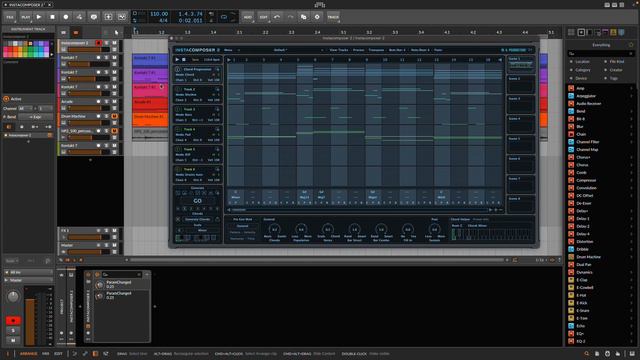Open the FILE menu
Viewport: 640px width, 360px height.
(10, 17)
